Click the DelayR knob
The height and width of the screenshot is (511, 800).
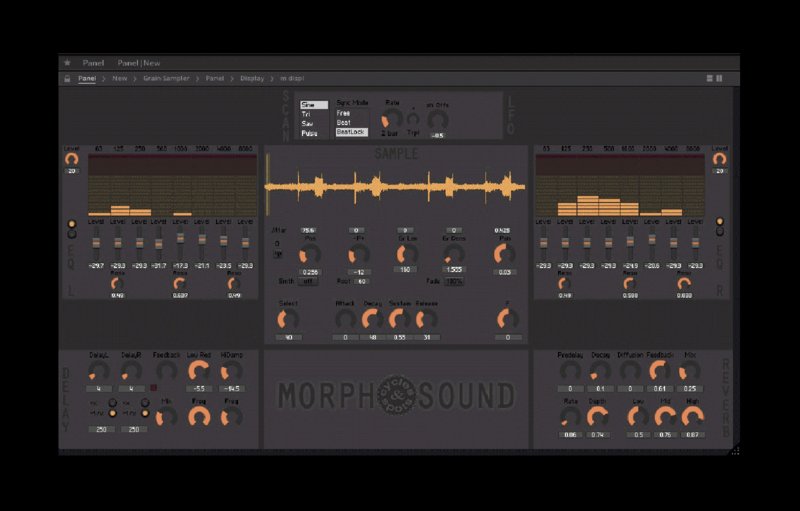point(131,372)
